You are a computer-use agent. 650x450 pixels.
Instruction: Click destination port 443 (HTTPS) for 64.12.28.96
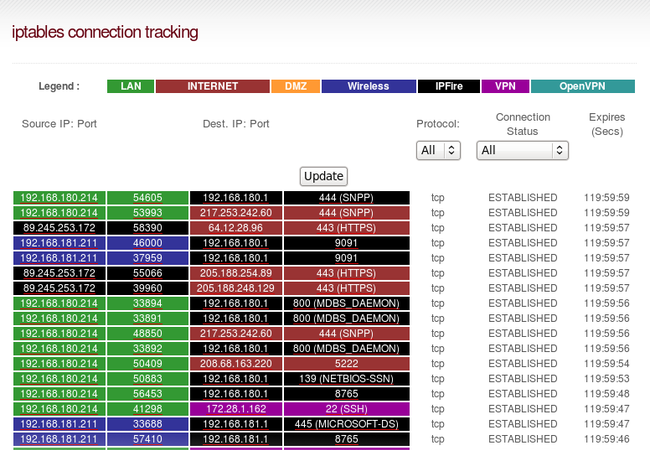point(347,228)
